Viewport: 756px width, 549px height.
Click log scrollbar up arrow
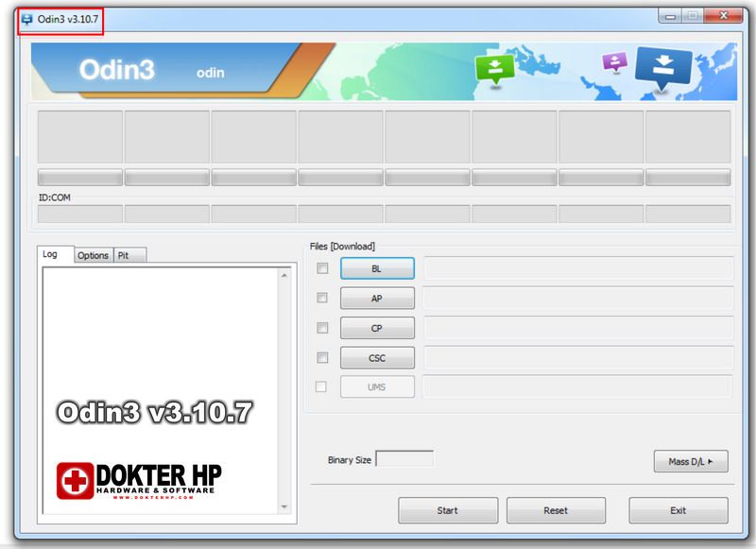tap(284, 275)
